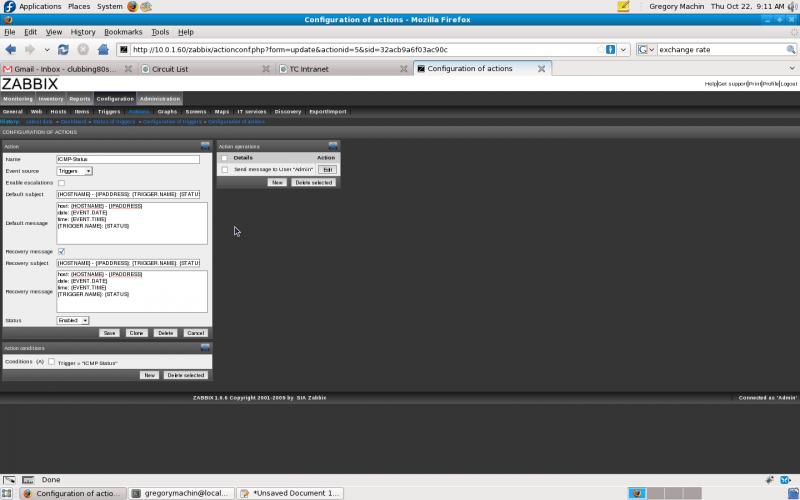Open the help icon in the Action operations header
The image size is (800, 500).
pyautogui.click(x=333, y=146)
